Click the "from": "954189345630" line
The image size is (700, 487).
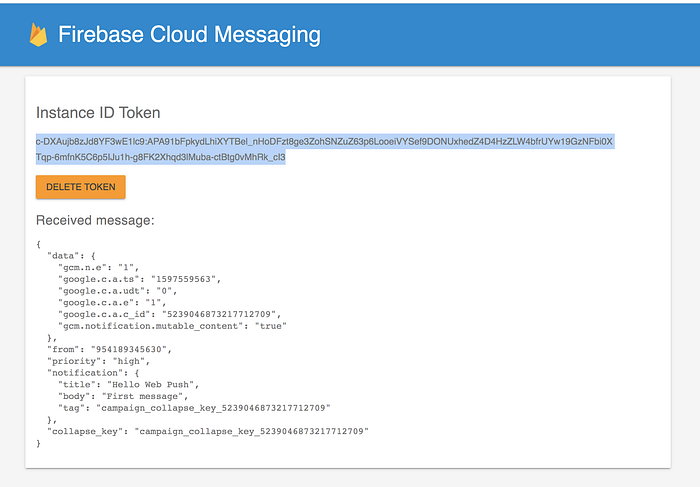point(109,349)
